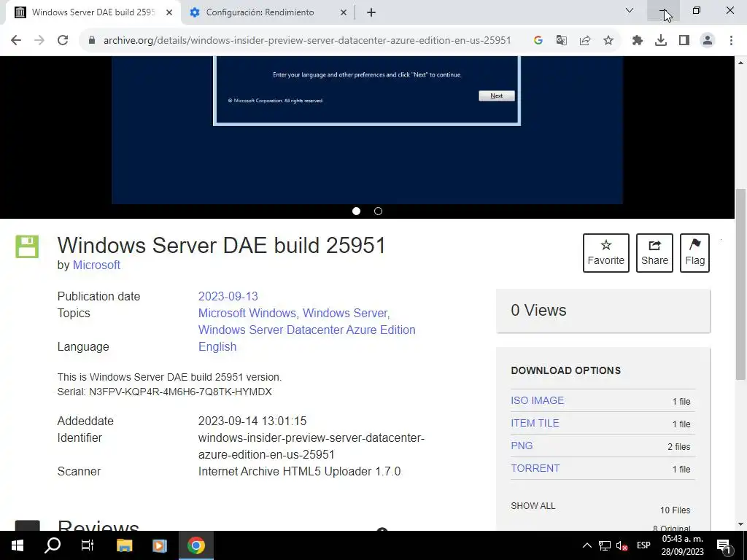Select first carousel image dot
The height and width of the screenshot is (560, 747).
[356, 211]
